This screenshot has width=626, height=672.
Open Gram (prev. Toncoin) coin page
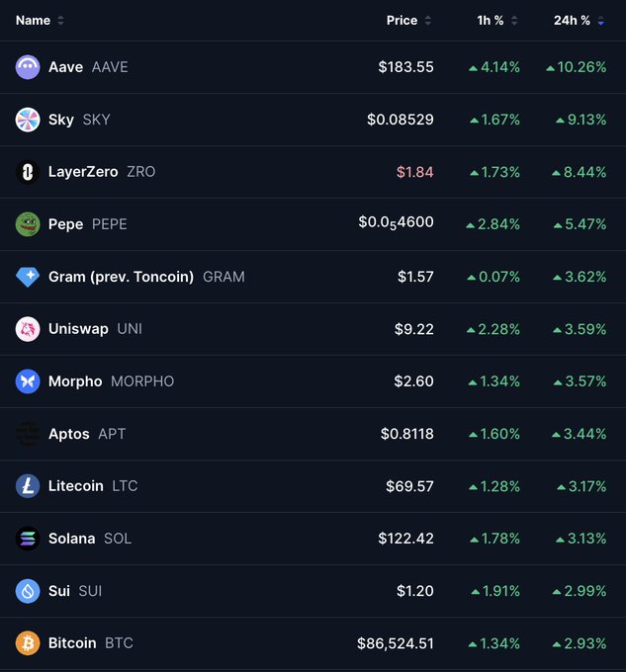tap(146, 277)
